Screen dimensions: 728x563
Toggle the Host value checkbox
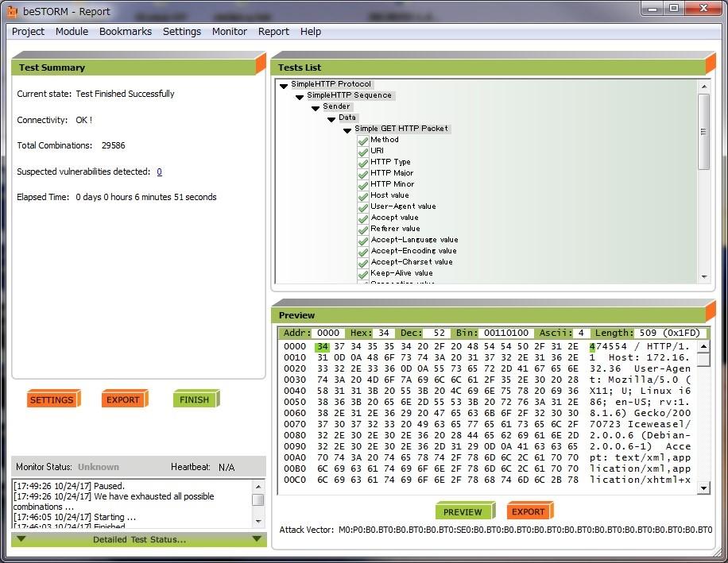click(x=363, y=195)
